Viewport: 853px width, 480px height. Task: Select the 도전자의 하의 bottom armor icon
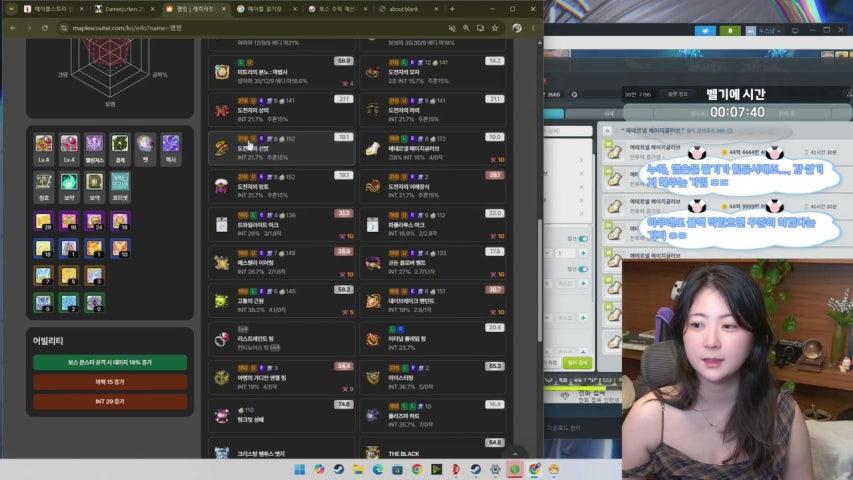point(373,110)
